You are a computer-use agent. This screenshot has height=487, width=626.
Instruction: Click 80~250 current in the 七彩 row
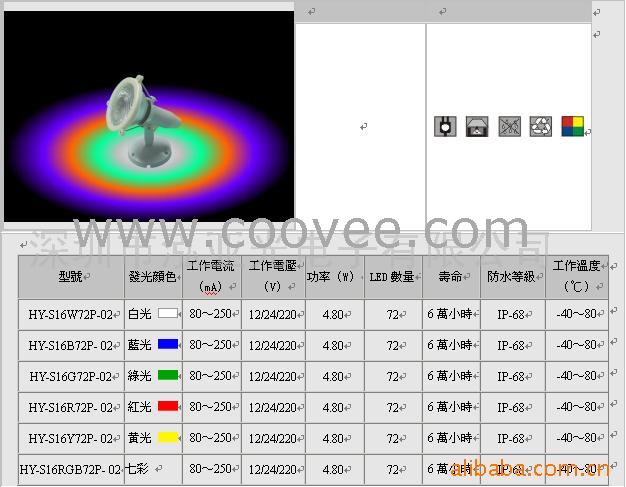pyautogui.click(x=210, y=469)
